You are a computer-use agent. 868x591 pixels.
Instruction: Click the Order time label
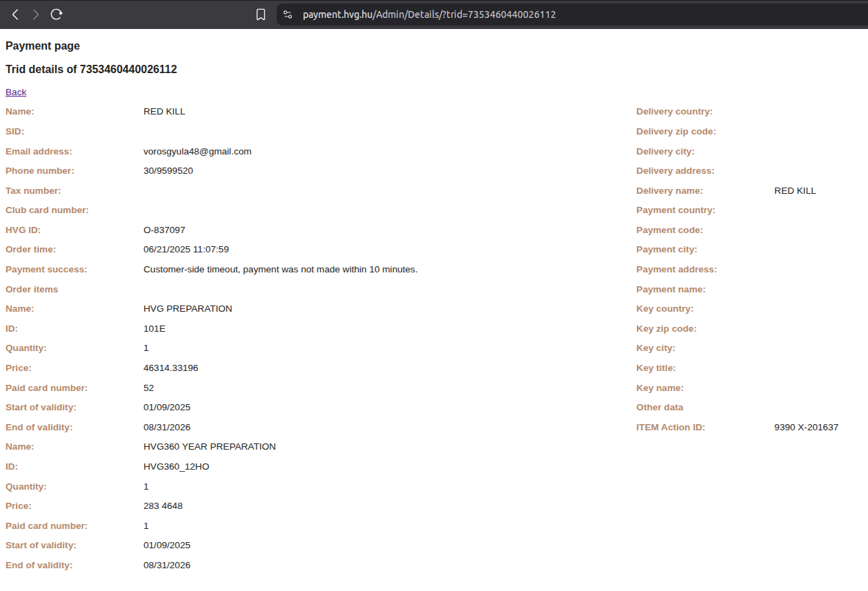[x=31, y=250]
